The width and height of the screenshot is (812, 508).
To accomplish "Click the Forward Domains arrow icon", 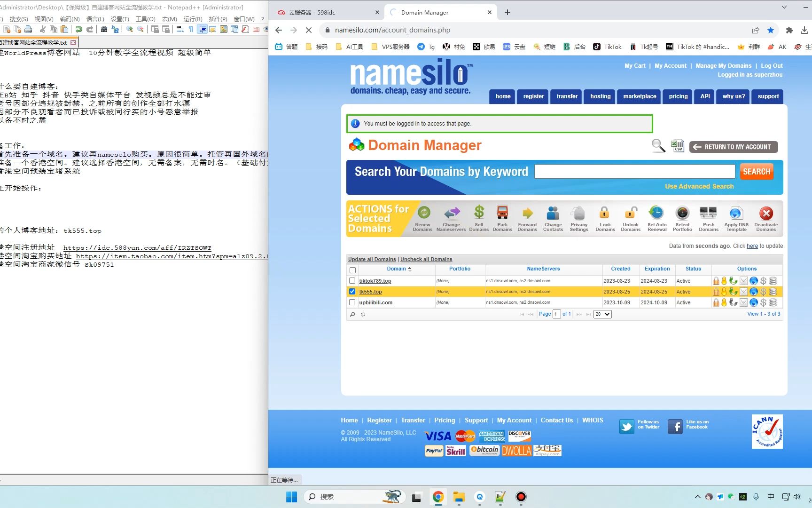I will [x=528, y=213].
